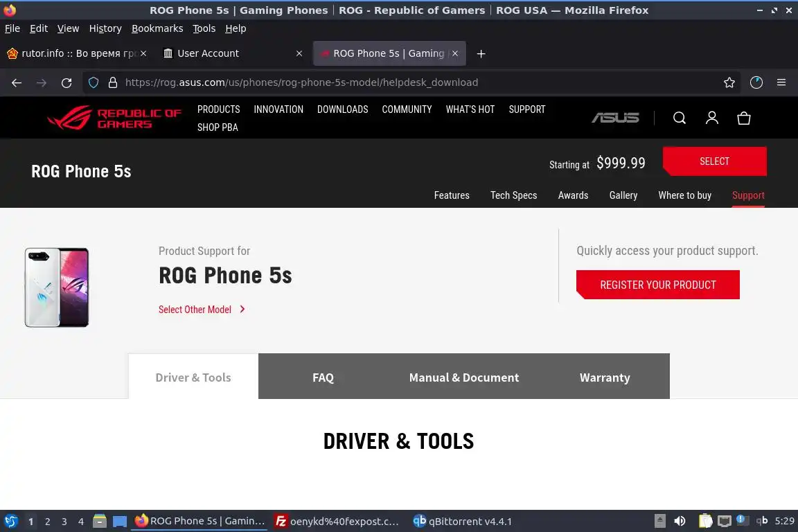Click the browser forward arrow

[42, 82]
